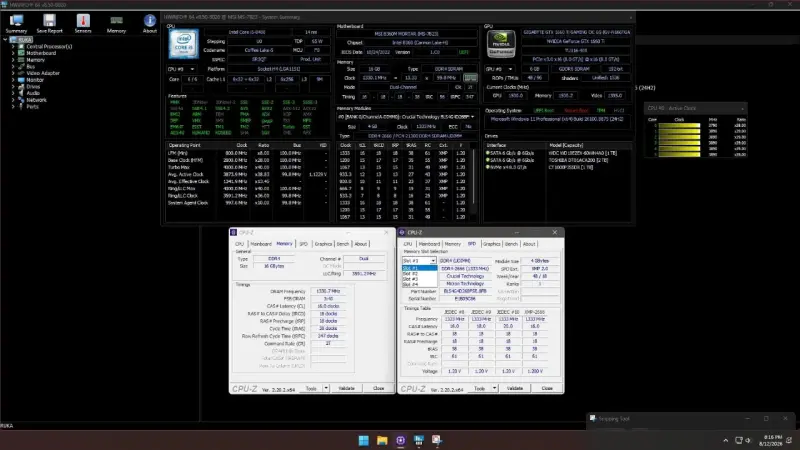Image resolution: width=800 pixels, height=450 pixels.
Task: Select the Video Adapter tree item
Action: (43, 73)
